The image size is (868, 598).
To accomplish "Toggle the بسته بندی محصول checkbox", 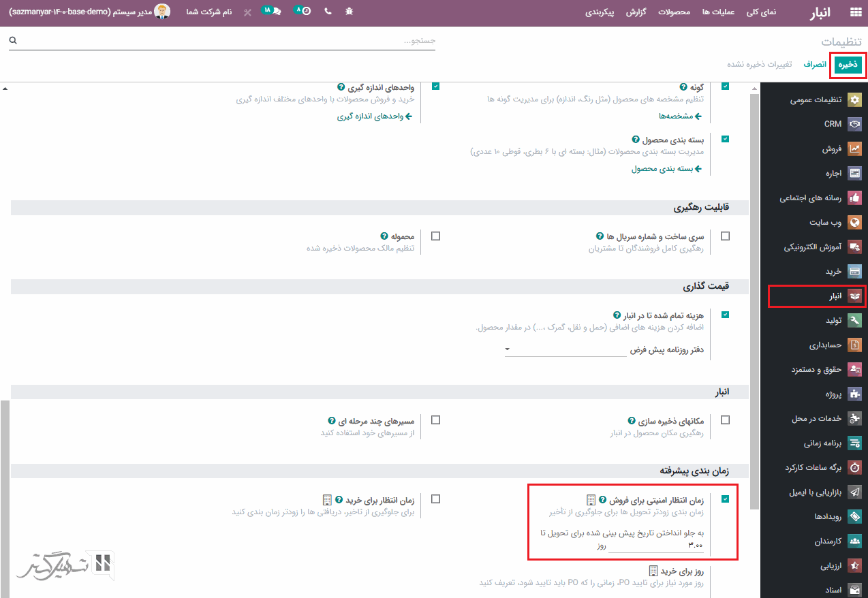I will pyautogui.click(x=725, y=139).
